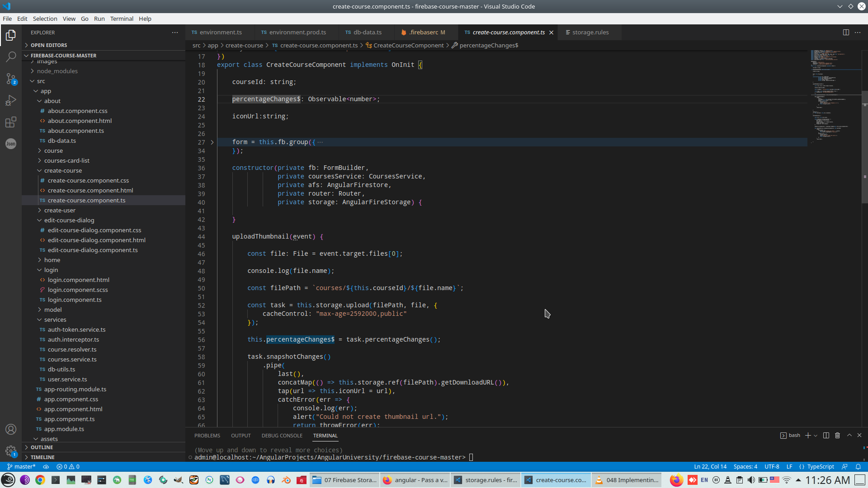Unfold the collapsed form group on line 27

pyautogui.click(x=212, y=142)
